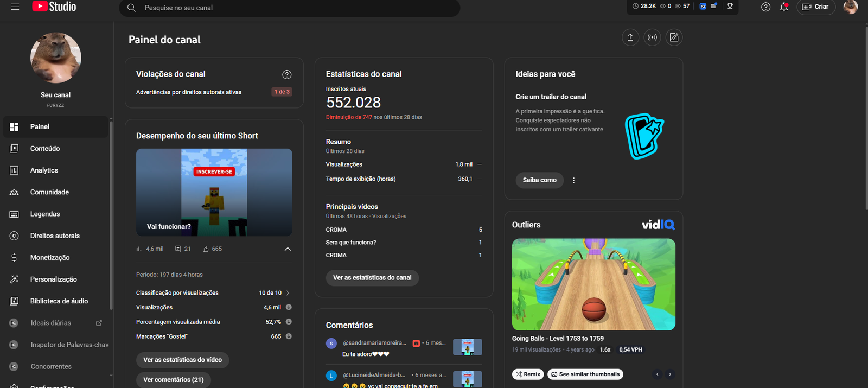Open the Vai funcionar? Short thumbnail

tap(214, 192)
